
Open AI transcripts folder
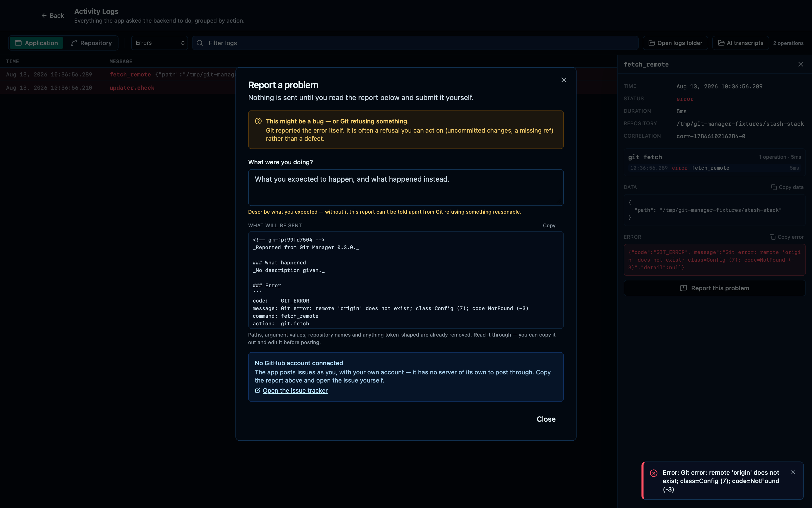[740, 43]
